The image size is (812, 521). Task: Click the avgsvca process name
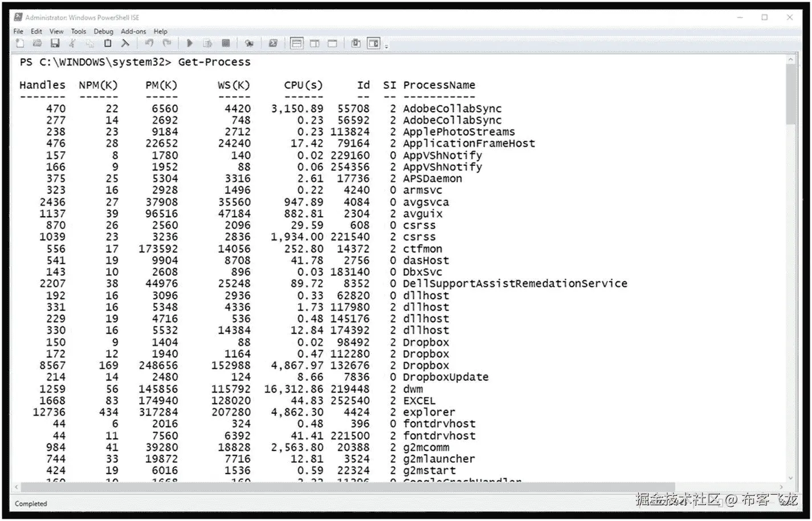426,202
